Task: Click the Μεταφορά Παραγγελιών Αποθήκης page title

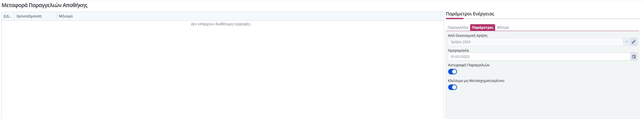Action: 45,5
